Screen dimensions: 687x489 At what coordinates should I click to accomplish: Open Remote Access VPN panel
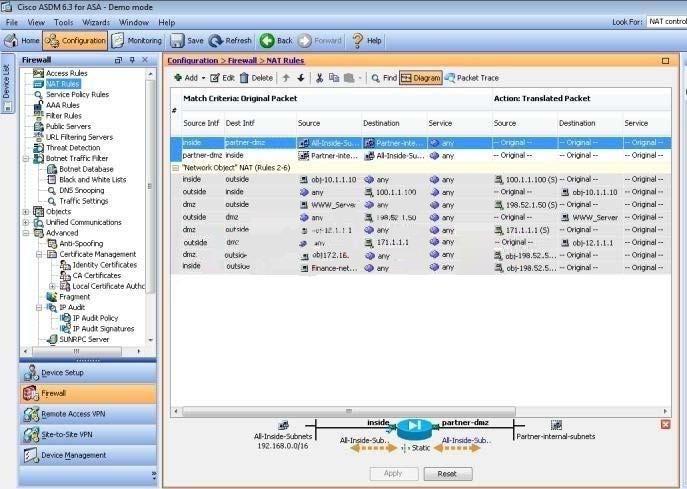click(88, 414)
